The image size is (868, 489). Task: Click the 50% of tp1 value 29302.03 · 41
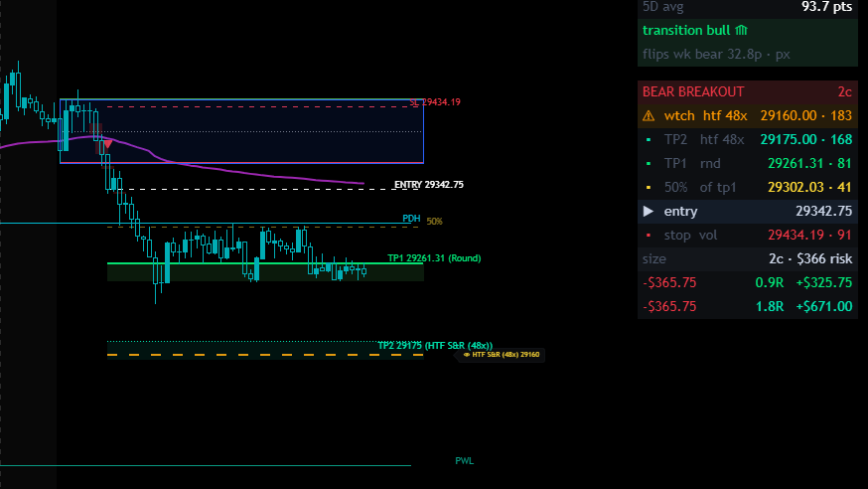tap(809, 187)
